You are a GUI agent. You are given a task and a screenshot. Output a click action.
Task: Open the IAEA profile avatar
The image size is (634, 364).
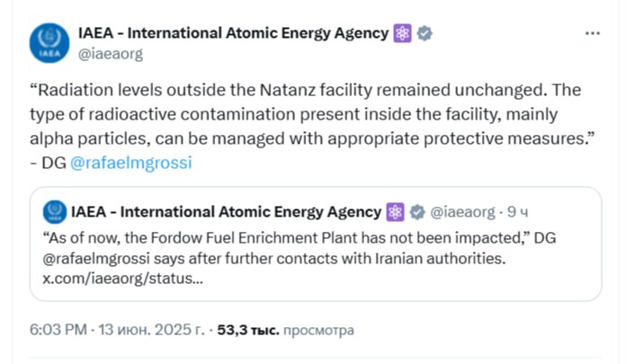tap(49, 43)
